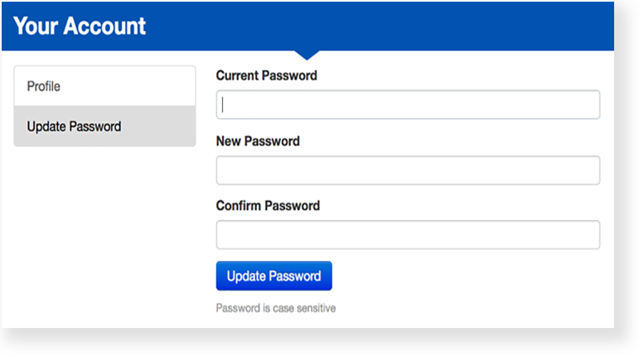Image resolution: width=644 pixels, height=357 pixels.
Task: Click the "Confirm Password" label text
Action: (x=268, y=205)
